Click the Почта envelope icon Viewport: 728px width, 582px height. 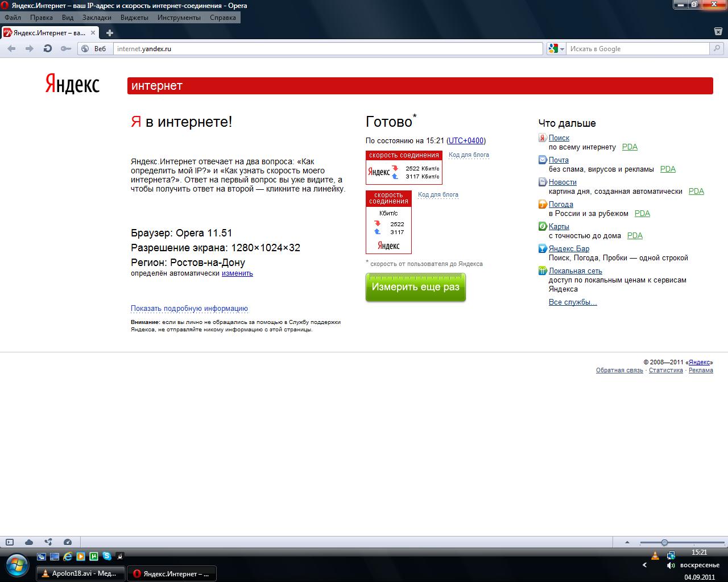(x=543, y=160)
